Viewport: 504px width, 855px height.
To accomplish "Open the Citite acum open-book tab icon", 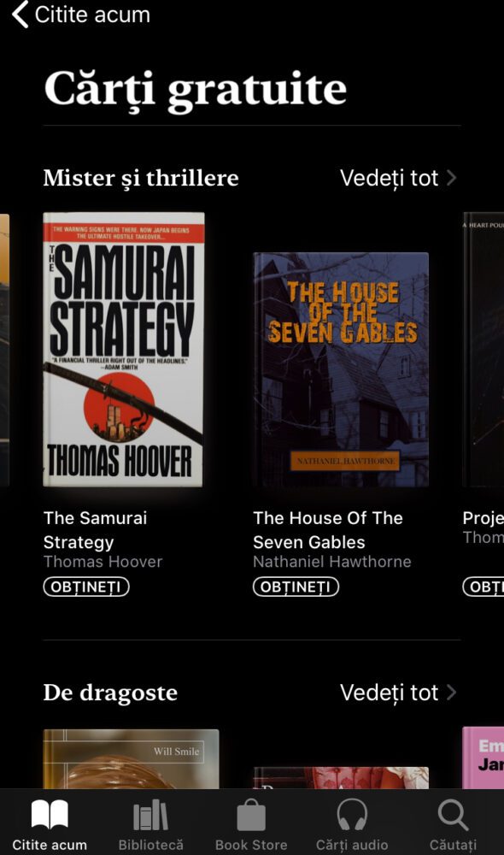I will click(x=50, y=816).
